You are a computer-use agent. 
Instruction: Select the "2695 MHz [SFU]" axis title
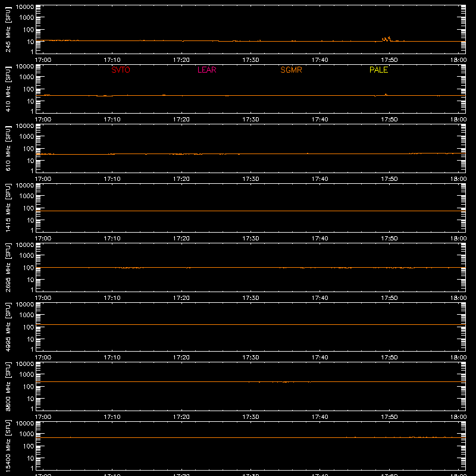(x=8, y=267)
